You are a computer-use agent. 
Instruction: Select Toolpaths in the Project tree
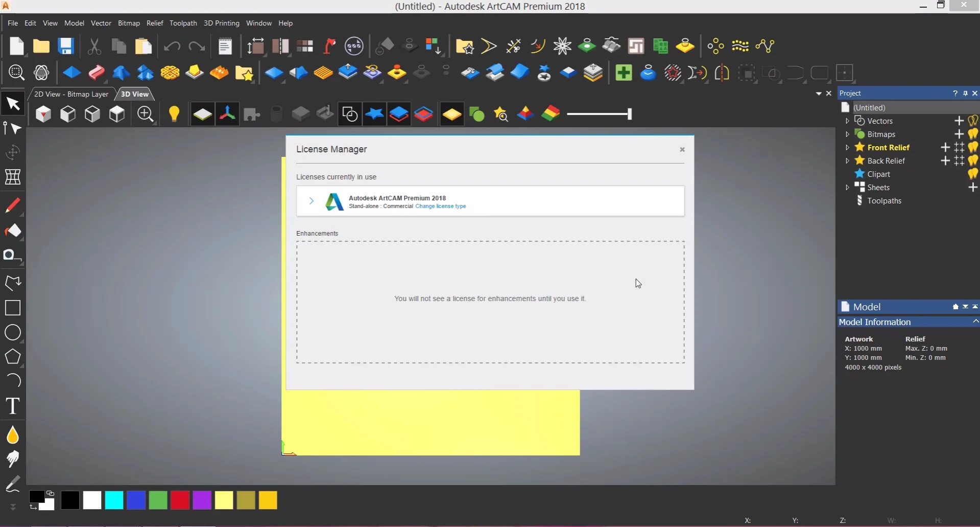tap(885, 200)
